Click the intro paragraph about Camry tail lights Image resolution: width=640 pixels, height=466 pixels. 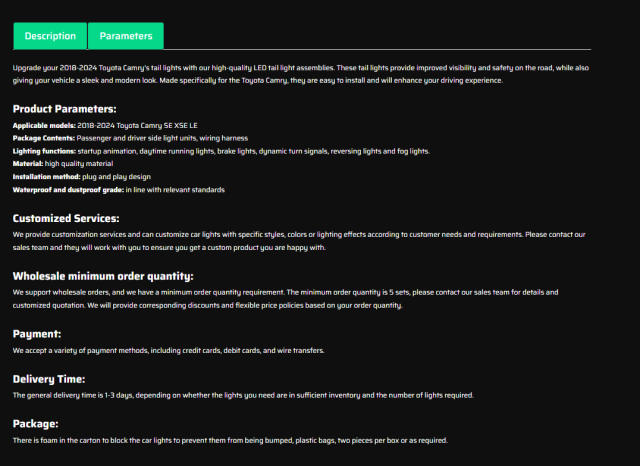300,74
